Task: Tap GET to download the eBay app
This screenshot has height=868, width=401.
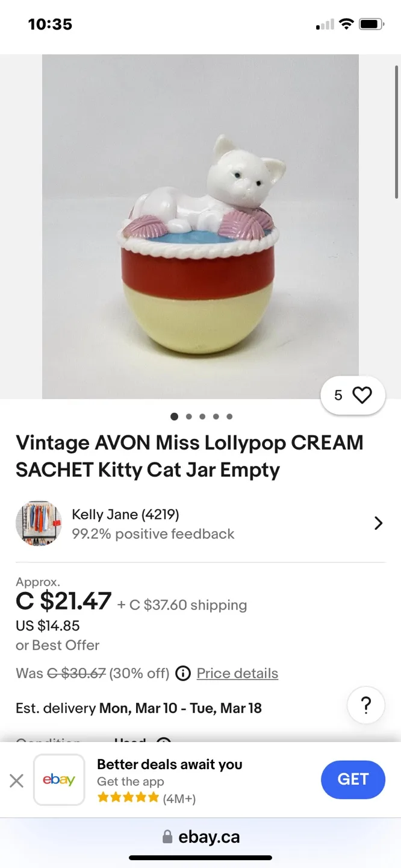Action: tap(353, 779)
